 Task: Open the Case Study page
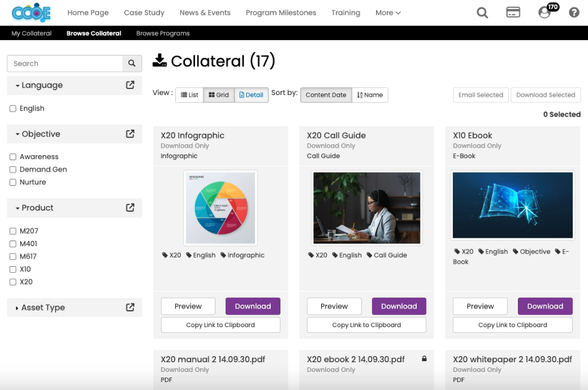(x=144, y=12)
